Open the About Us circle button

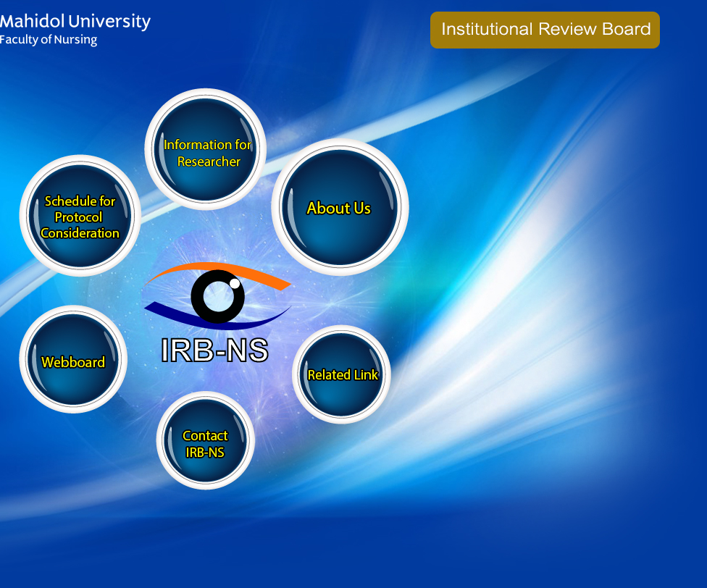(x=340, y=207)
